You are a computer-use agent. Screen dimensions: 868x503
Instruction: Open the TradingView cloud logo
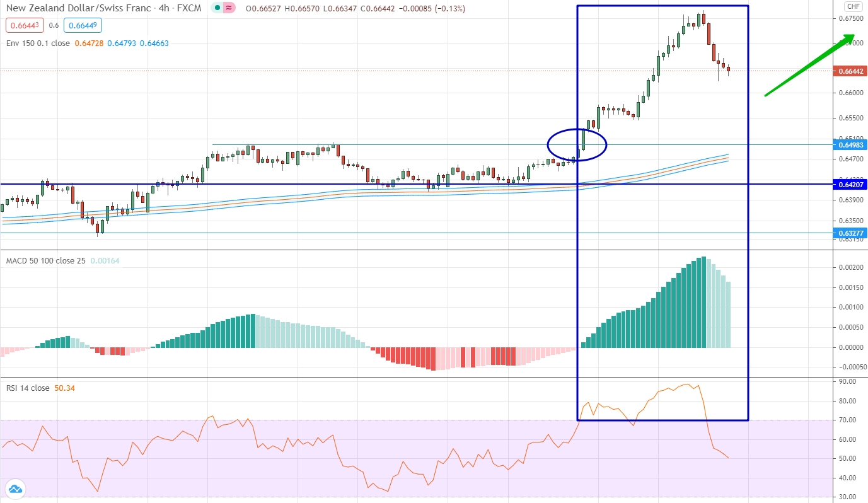(14, 488)
